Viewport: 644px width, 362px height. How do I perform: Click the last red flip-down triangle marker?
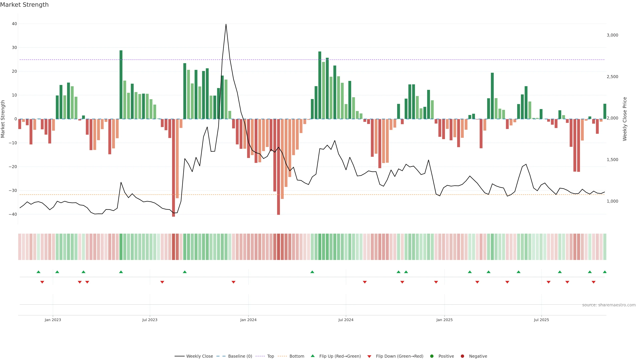[x=594, y=282]
